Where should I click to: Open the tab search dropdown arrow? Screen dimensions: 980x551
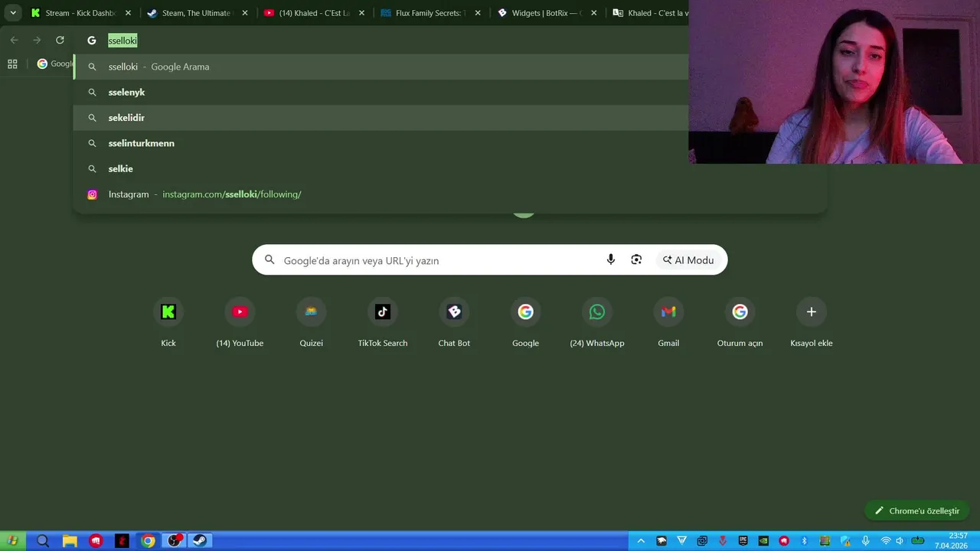(x=13, y=13)
